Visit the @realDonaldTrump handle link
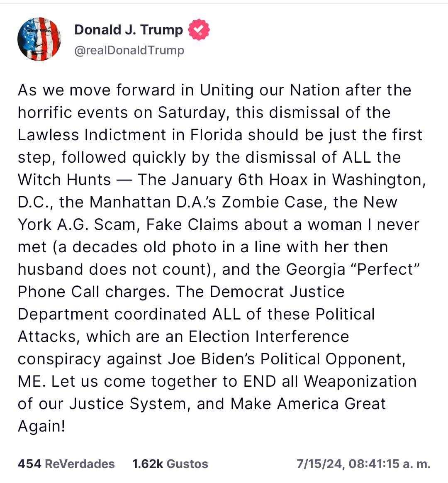 pos(129,50)
